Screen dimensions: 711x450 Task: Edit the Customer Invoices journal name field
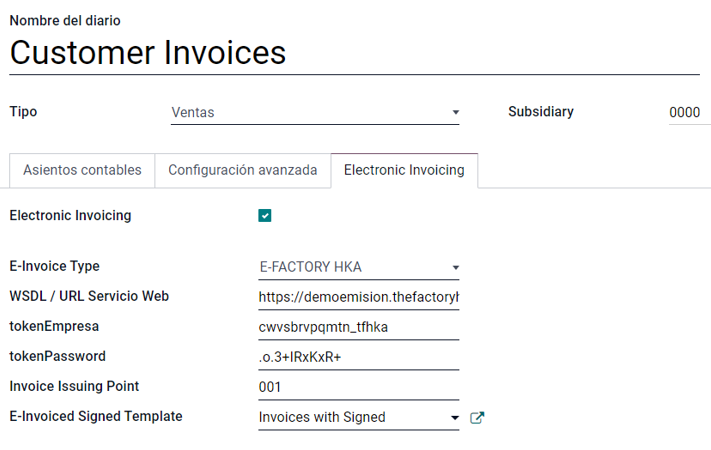coord(354,53)
